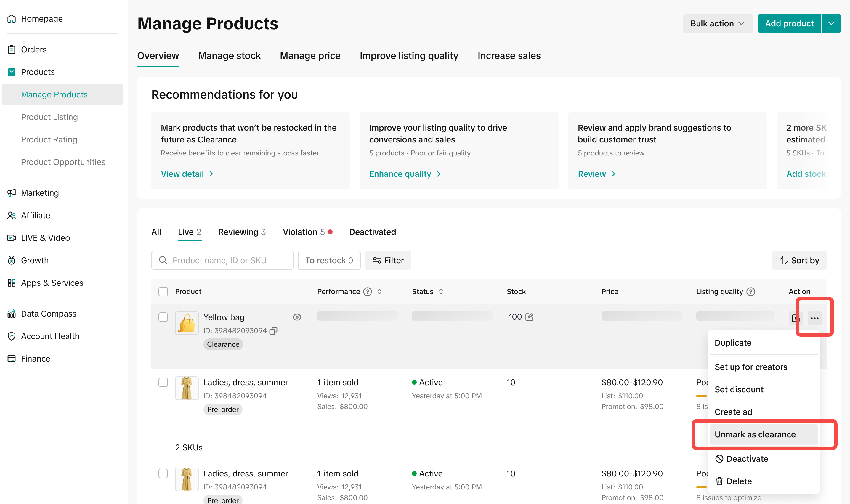Image resolution: width=850 pixels, height=504 pixels.
Task: Click the Performance help question icon
Action: pos(368,291)
